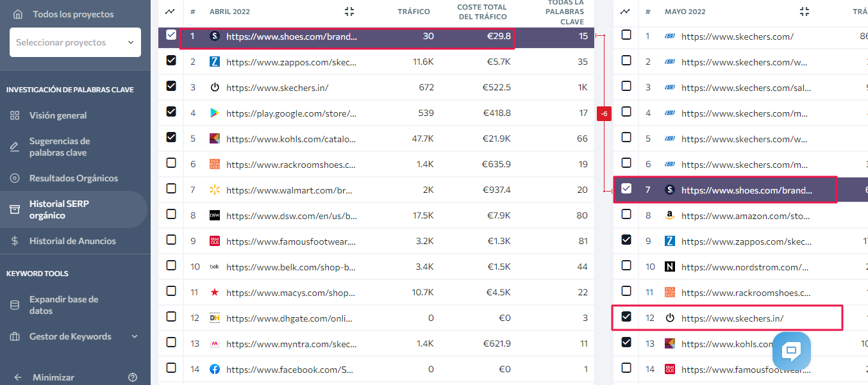This screenshot has width=868, height=385.
Task: Click the Google Play icon in row 4
Action: coord(215,113)
